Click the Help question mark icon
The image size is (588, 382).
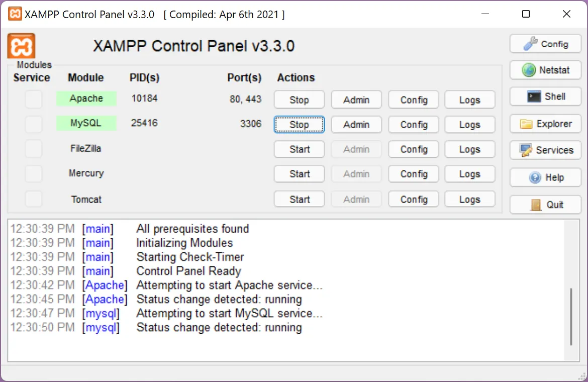pos(536,177)
